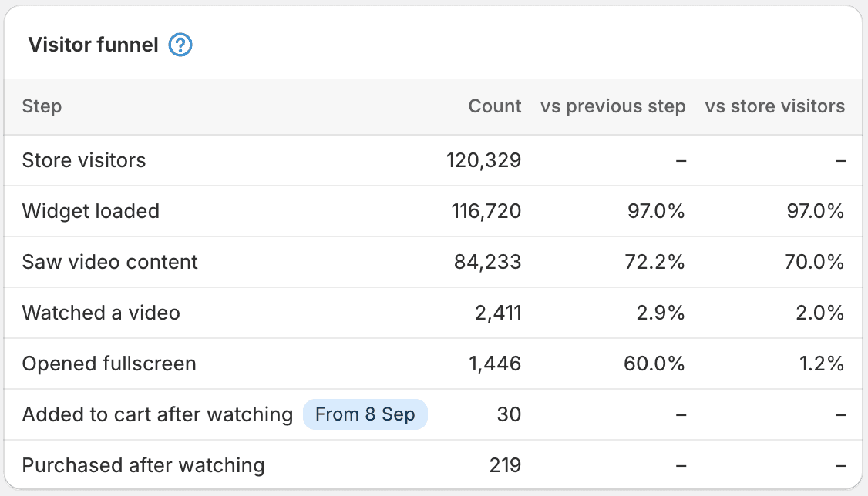The height and width of the screenshot is (496, 868).
Task: Select the 2.9% value
Action: [660, 313]
